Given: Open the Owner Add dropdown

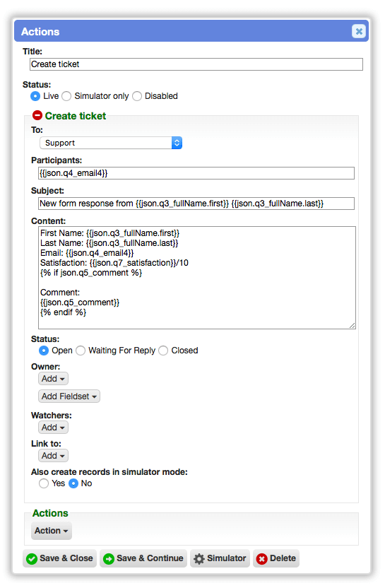Looking at the screenshot, I should click(x=53, y=379).
